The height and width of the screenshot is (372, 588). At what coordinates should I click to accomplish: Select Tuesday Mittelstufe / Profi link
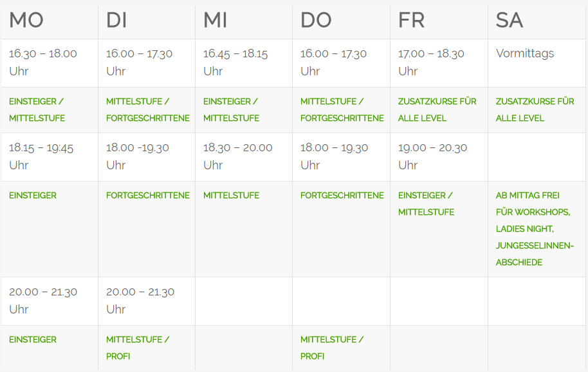[138, 348]
